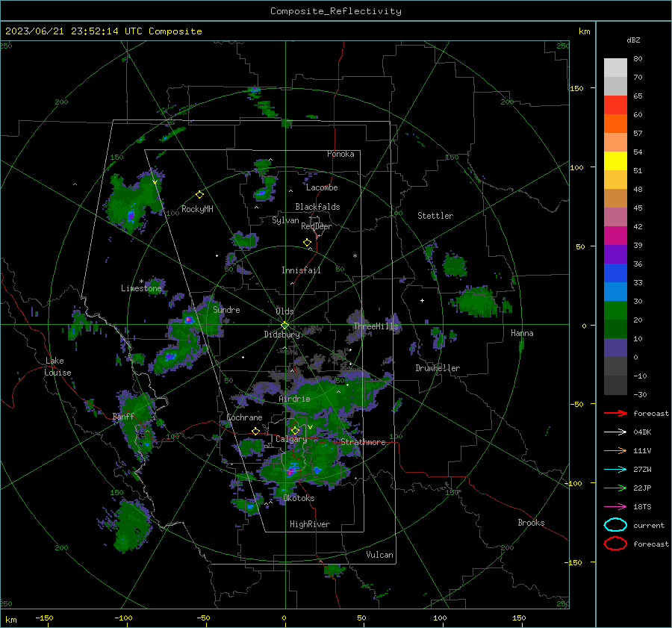This screenshot has width=672, height=628.
Task: Click the Lake Louise label
Action: point(57,367)
